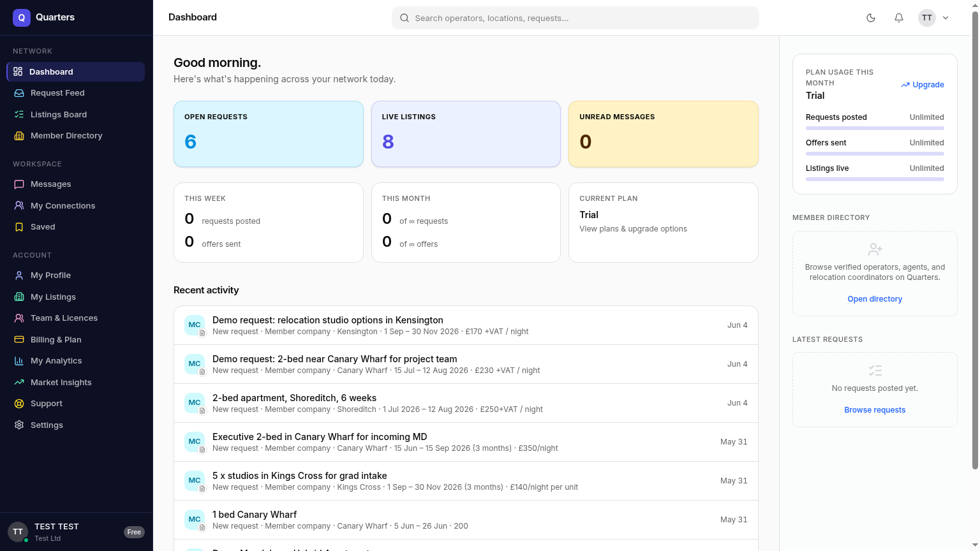Screen dimensions: 980x551
Task: Click the This Week activity card
Action: click(269, 223)
